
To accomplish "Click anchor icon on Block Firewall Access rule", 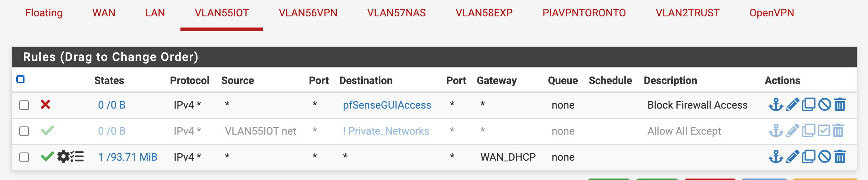I will click(776, 105).
